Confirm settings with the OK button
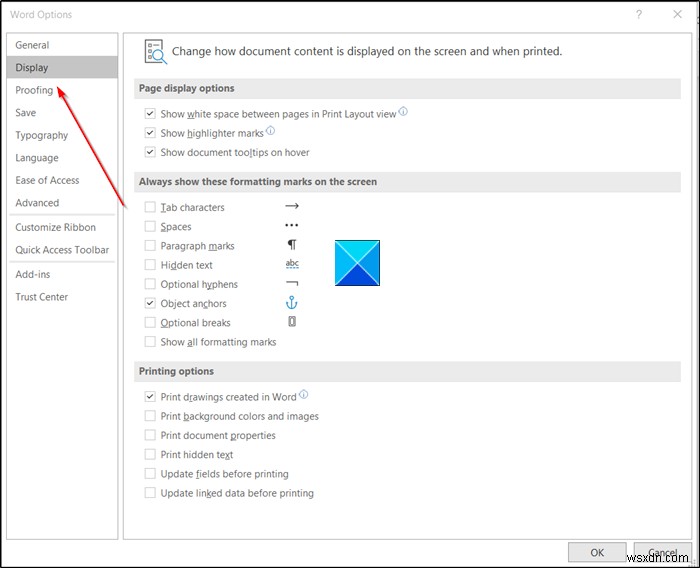The image size is (700, 568). pyautogui.click(x=597, y=552)
